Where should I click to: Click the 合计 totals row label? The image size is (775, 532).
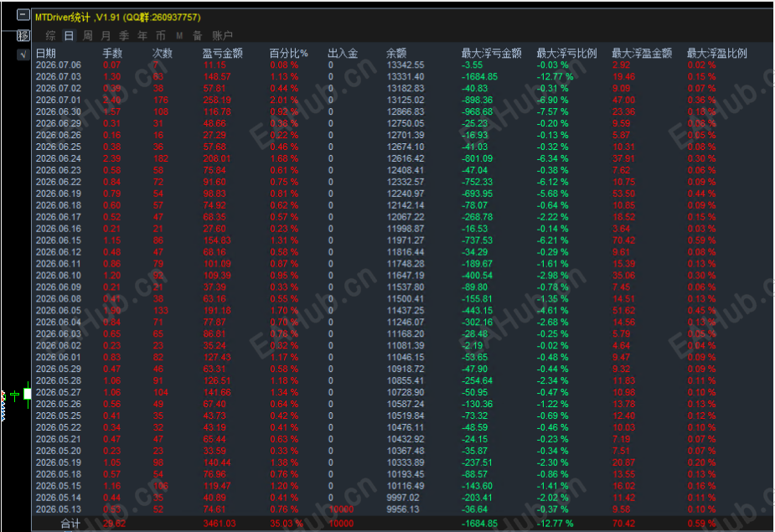[x=70, y=524]
